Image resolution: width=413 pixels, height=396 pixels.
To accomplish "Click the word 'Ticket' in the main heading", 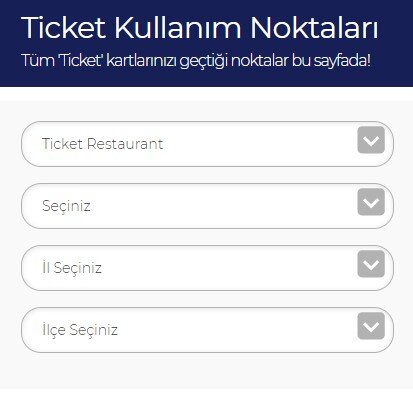I will point(64,27).
